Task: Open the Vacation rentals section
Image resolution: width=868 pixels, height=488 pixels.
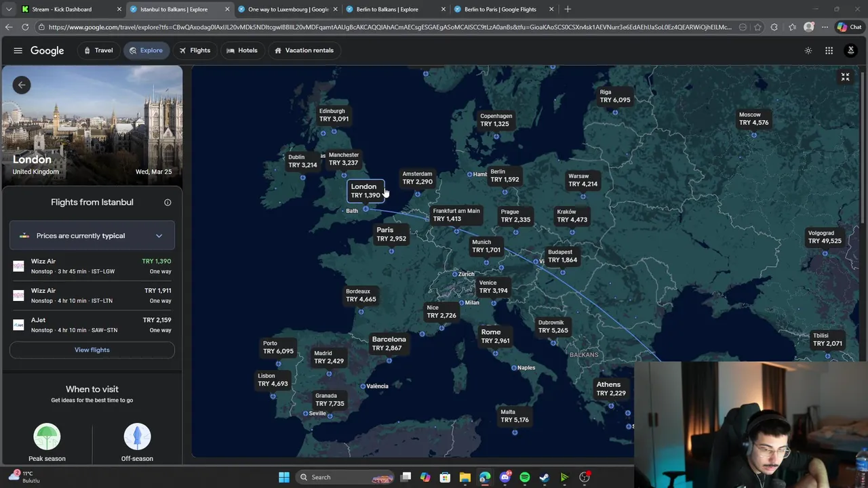Action: click(304, 50)
